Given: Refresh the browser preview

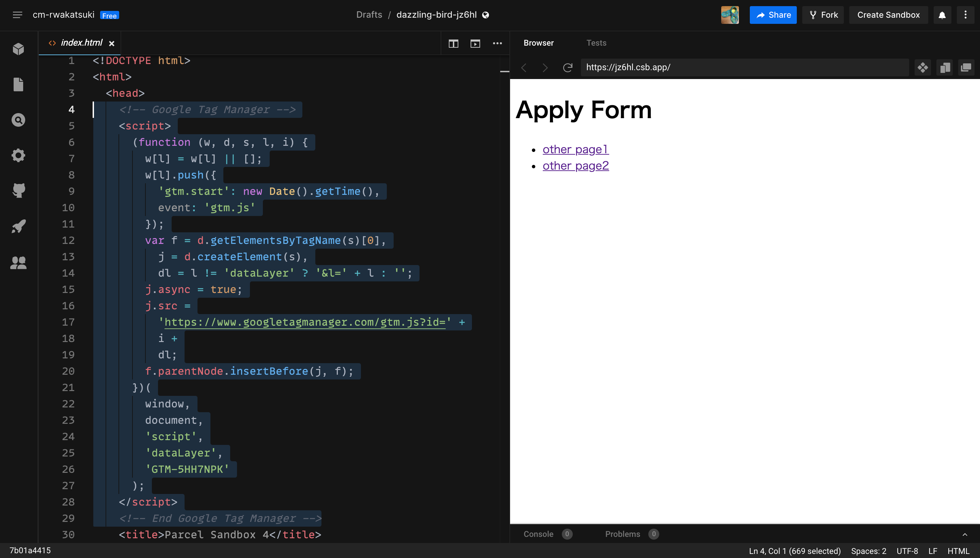Looking at the screenshot, I should point(568,67).
